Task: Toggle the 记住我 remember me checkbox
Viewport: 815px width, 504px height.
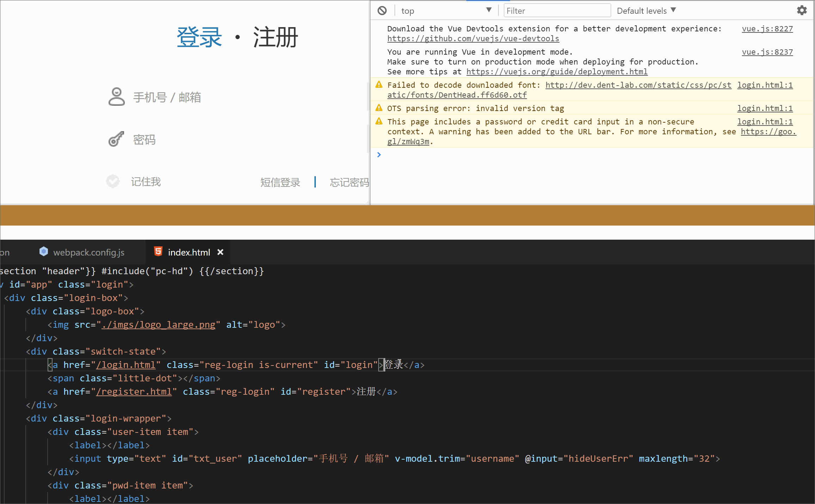Action: point(113,182)
